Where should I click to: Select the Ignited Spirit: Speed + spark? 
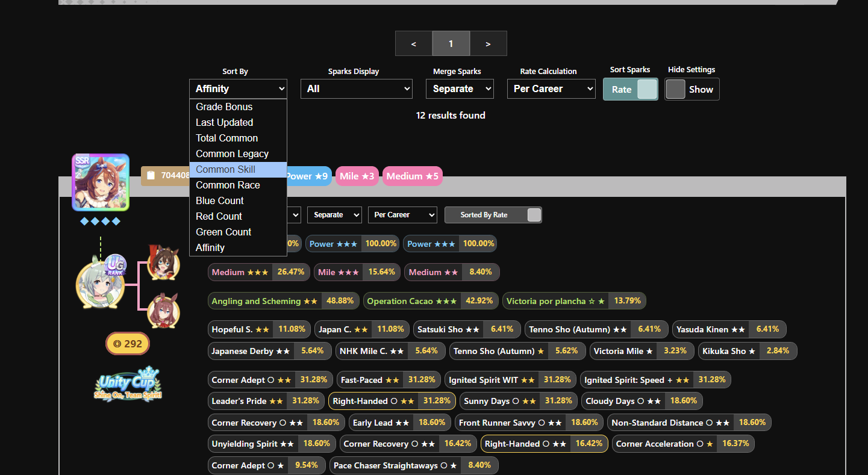click(656, 380)
